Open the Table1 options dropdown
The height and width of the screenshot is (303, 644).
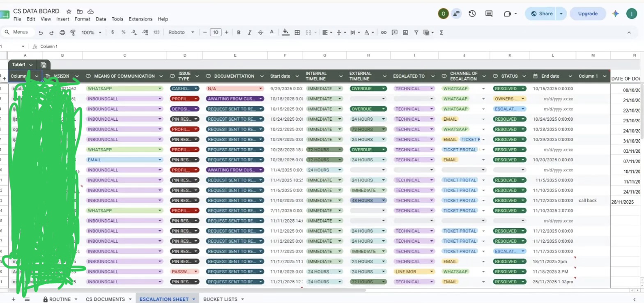(31, 65)
